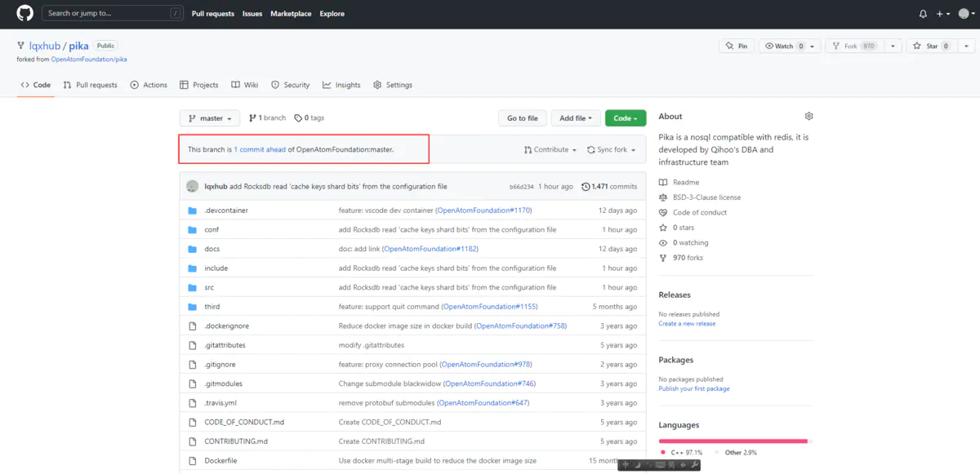
Task: Open commit hash b66d234
Action: [x=522, y=187]
